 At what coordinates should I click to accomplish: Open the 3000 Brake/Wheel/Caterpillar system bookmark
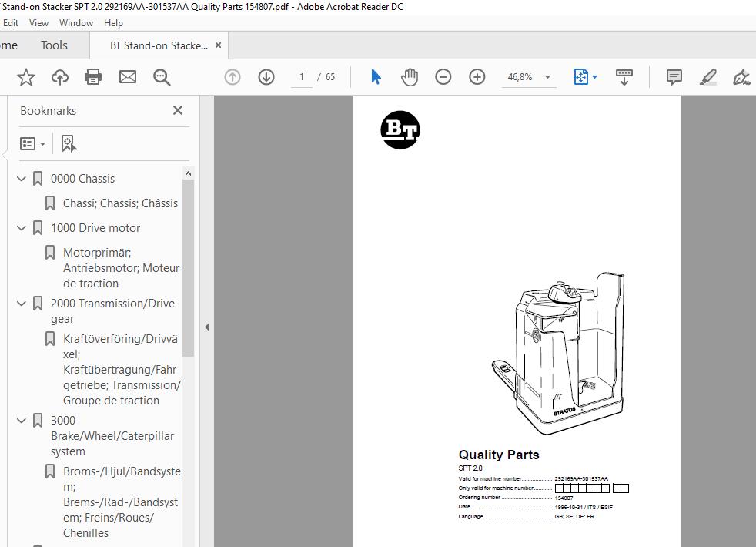click(112, 436)
